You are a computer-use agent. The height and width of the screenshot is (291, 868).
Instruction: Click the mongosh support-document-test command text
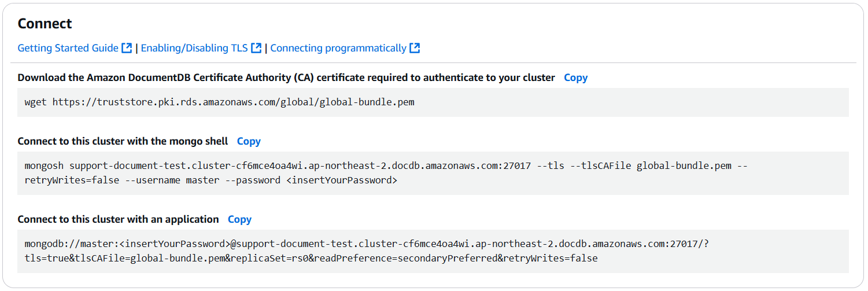[x=386, y=173]
